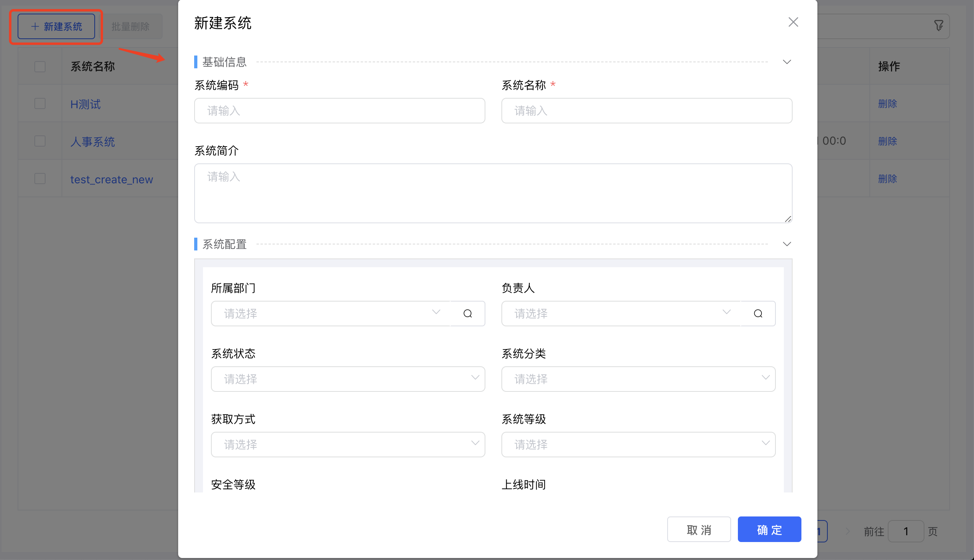Viewport: 974px width, 560px height.
Task: Confirm the dialog with 确定
Action: 769,529
